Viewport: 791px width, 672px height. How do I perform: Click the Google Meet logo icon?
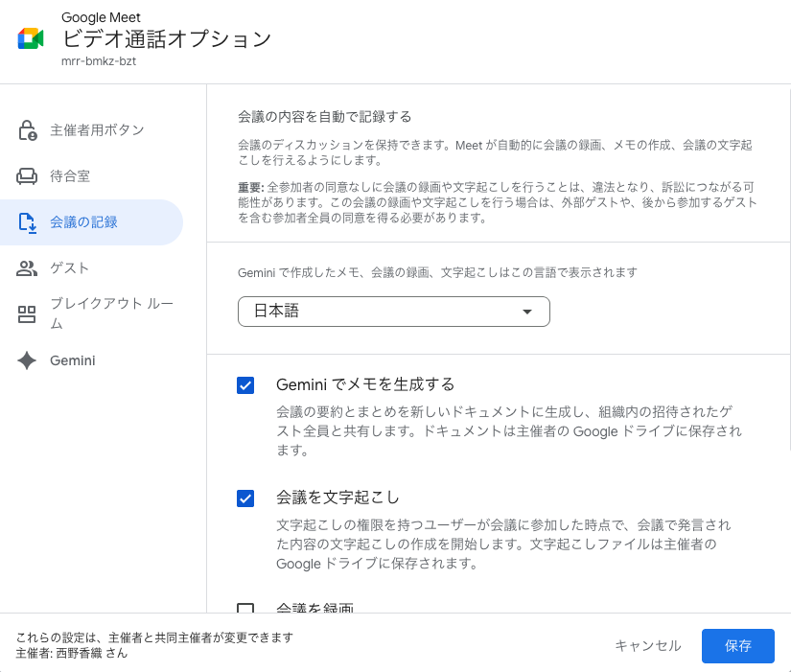click(x=31, y=38)
